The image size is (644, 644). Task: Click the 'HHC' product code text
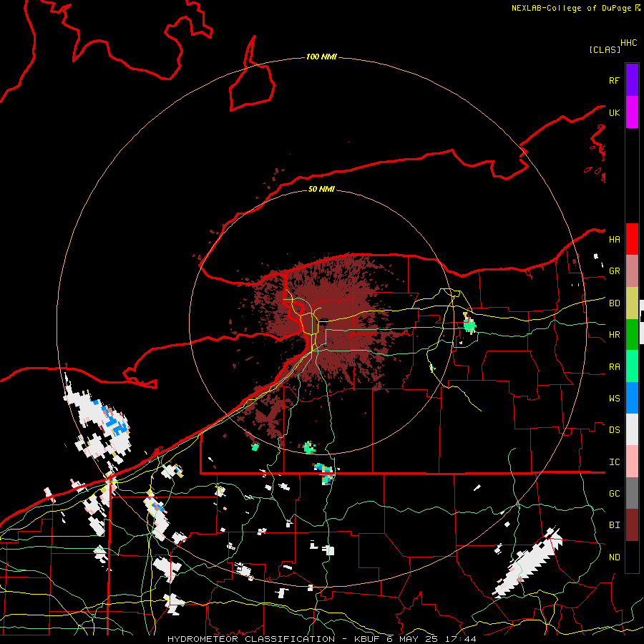click(x=628, y=43)
